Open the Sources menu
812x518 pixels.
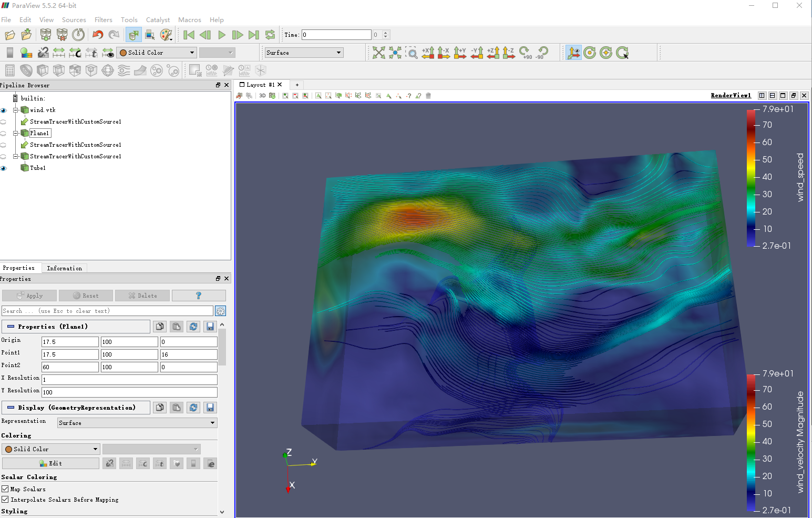[x=74, y=19]
